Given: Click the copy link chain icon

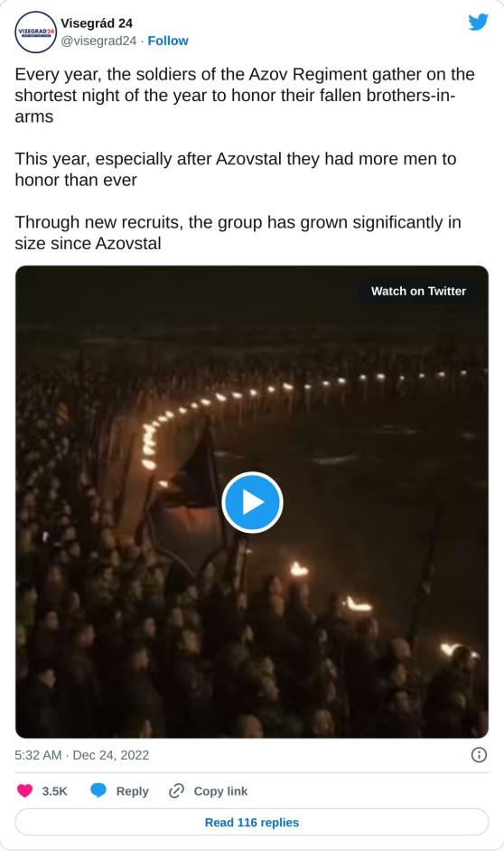Looking at the screenshot, I should (x=176, y=791).
